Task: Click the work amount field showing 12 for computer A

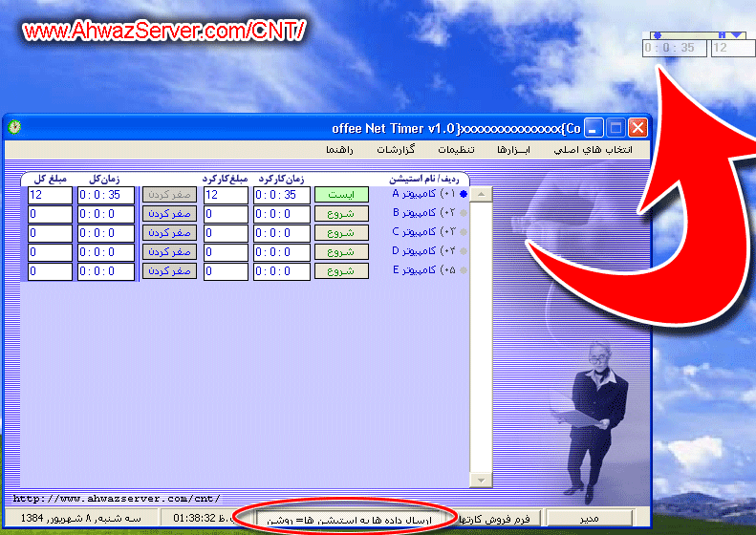Action: 226,195
